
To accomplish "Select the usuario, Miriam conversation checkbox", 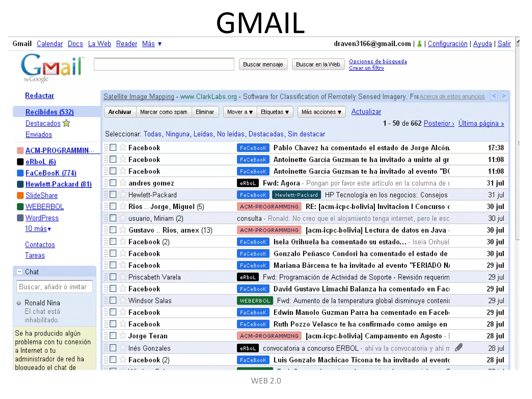I will pos(113,218).
